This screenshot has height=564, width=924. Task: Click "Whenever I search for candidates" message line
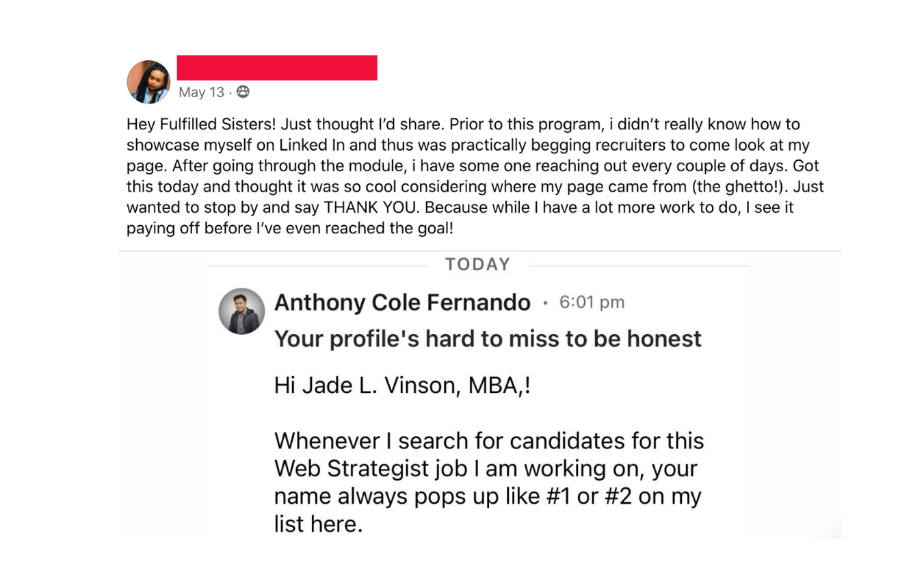(489, 441)
